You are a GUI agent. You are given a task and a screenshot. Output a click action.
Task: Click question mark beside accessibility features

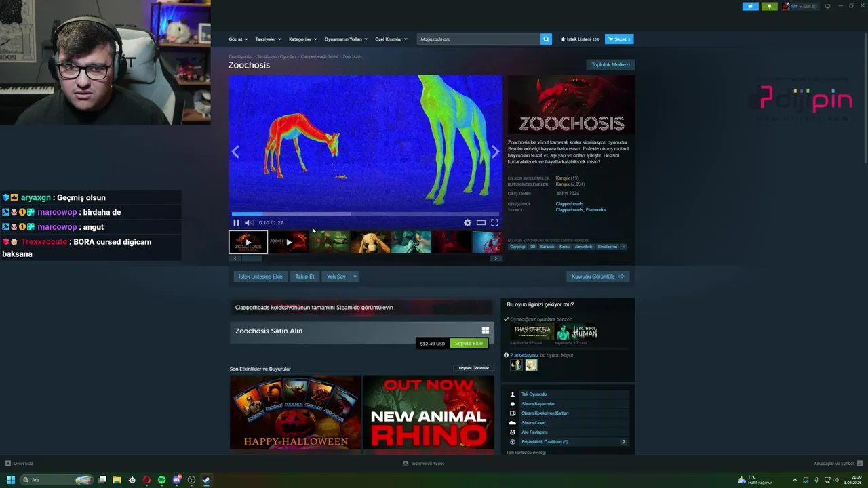624,442
